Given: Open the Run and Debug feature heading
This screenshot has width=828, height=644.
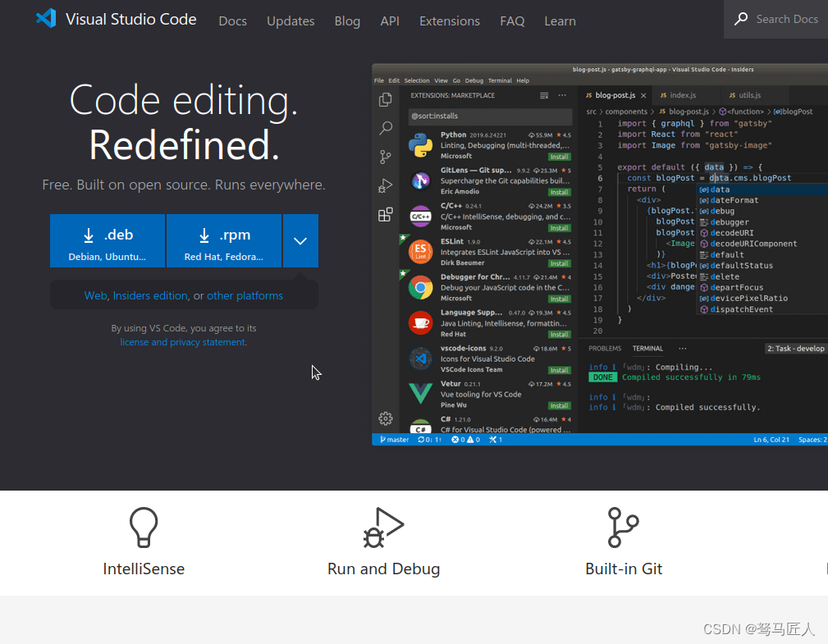Looking at the screenshot, I should tap(383, 569).
